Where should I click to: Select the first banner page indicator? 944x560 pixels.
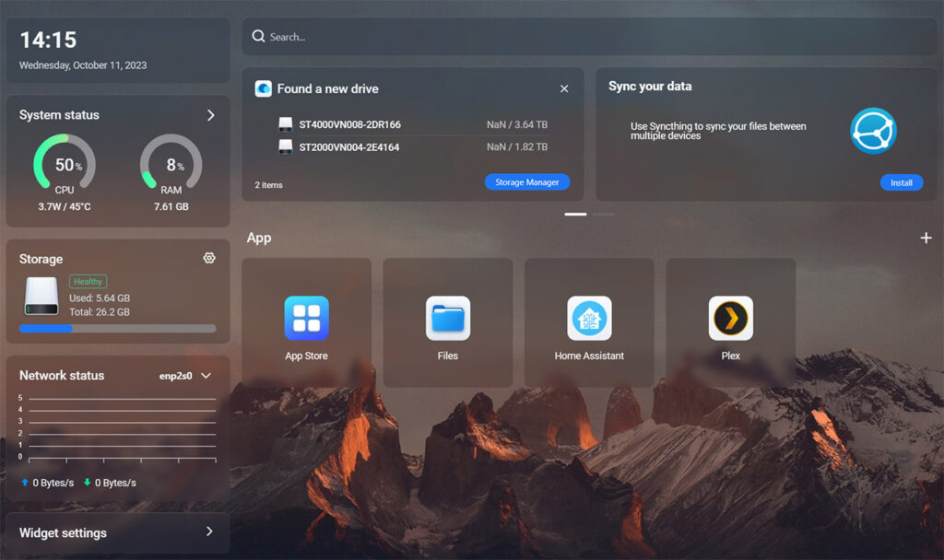click(x=575, y=214)
